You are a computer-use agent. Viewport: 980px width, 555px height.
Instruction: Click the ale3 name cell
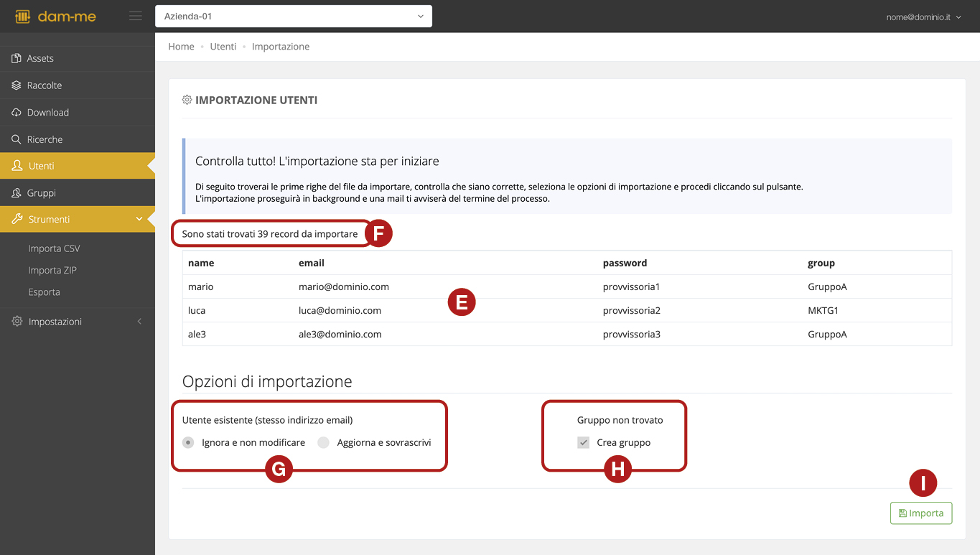click(197, 335)
